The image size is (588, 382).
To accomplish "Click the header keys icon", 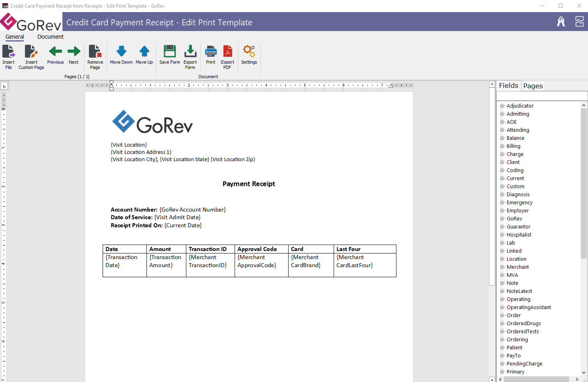I will tap(561, 22).
